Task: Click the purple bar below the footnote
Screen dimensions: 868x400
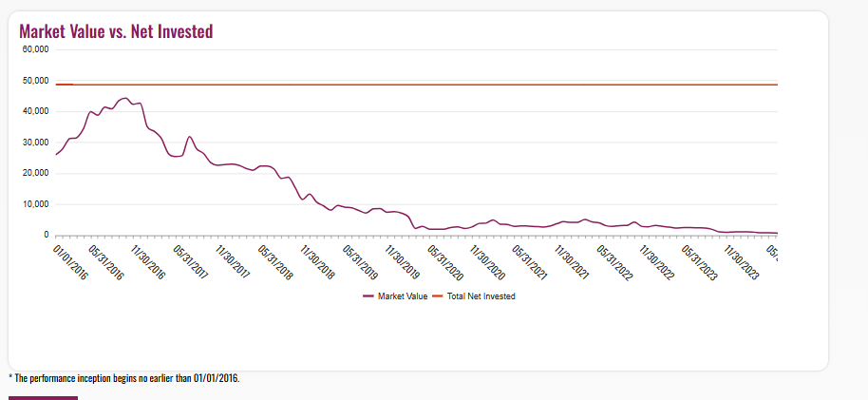Action: coord(43,397)
